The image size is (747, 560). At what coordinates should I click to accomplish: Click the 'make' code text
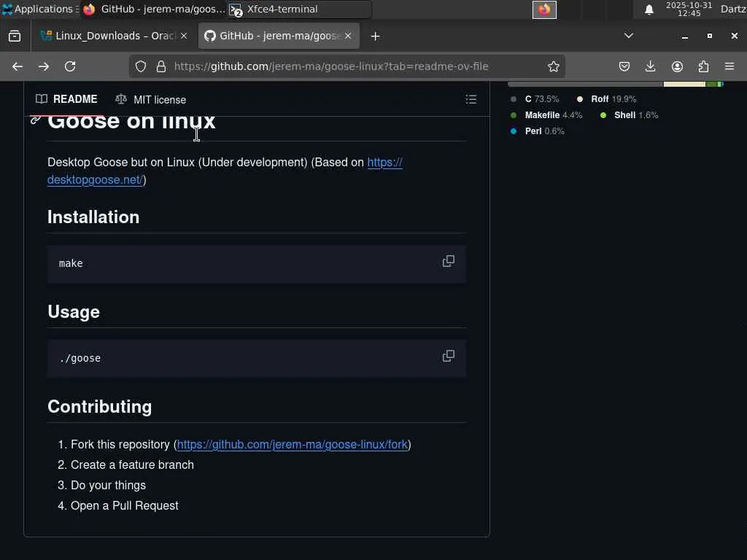(x=71, y=263)
